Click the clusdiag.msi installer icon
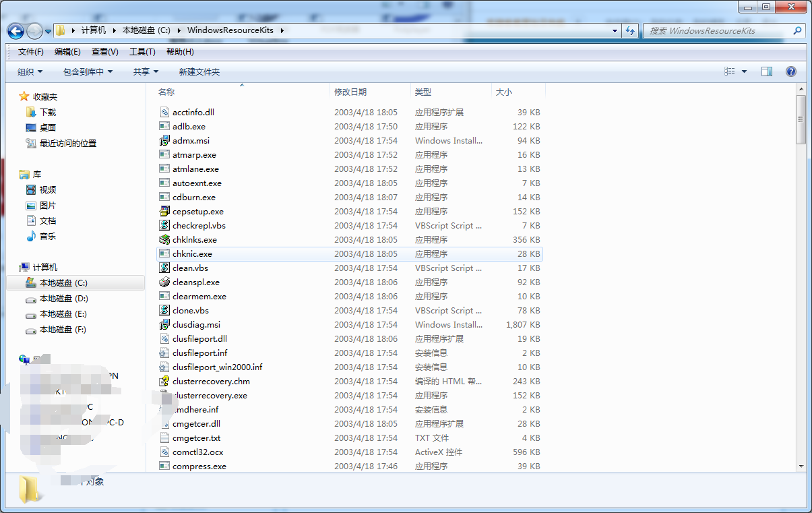The image size is (812, 513). pyautogui.click(x=164, y=325)
